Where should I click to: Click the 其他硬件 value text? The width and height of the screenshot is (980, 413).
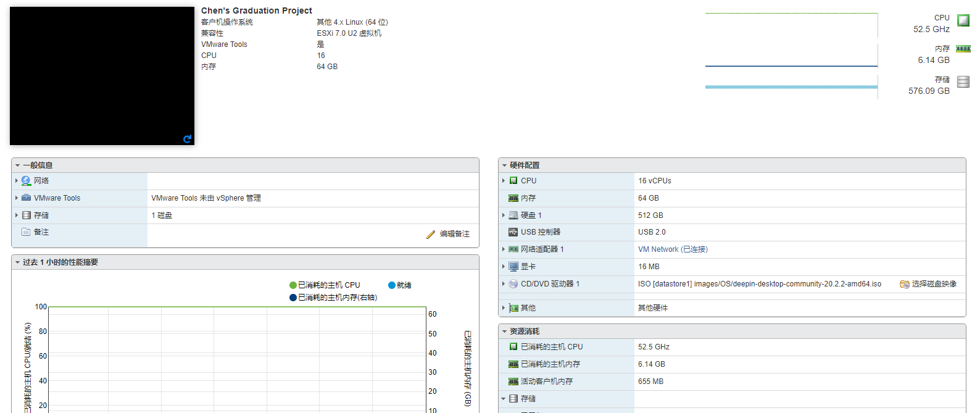[653, 308]
